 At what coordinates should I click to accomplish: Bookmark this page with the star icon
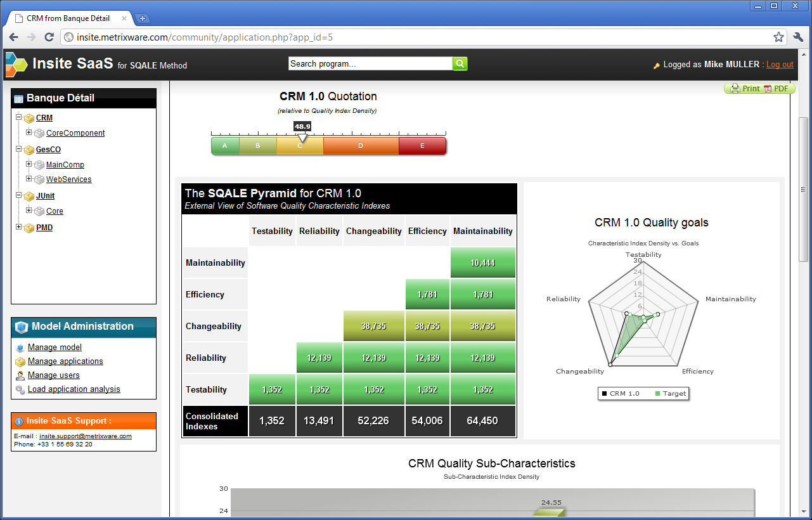[x=778, y=37]
